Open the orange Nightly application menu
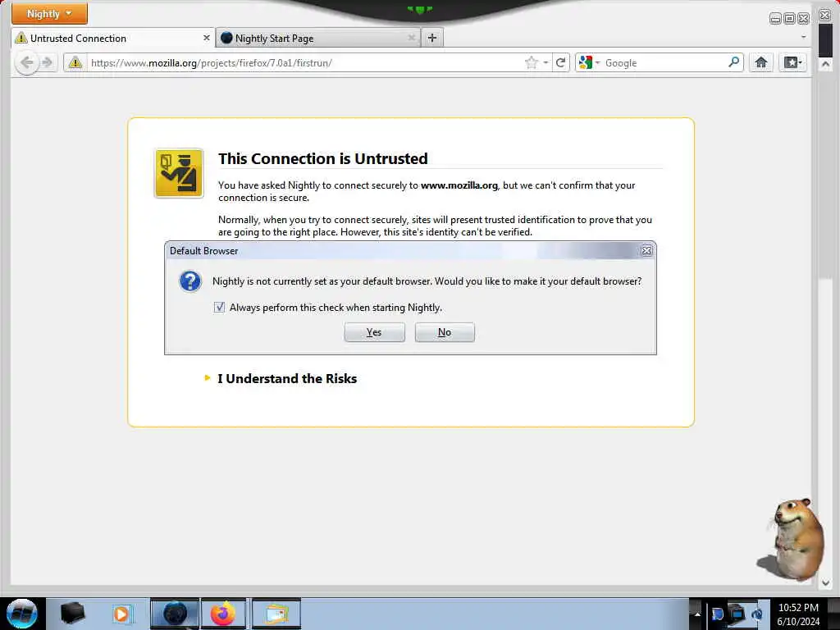Screen dimensions: 840x630 (49, 13)
